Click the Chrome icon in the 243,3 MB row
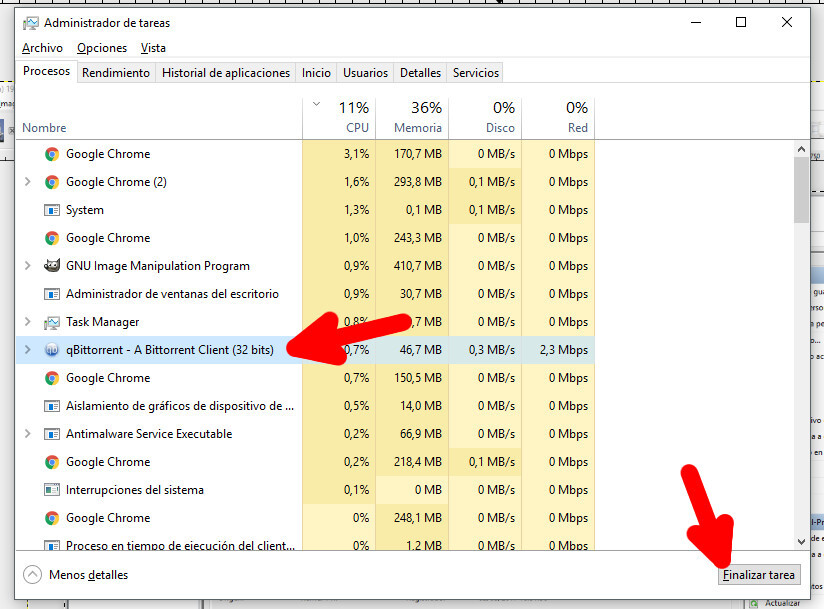 click(x=52, y=238)
